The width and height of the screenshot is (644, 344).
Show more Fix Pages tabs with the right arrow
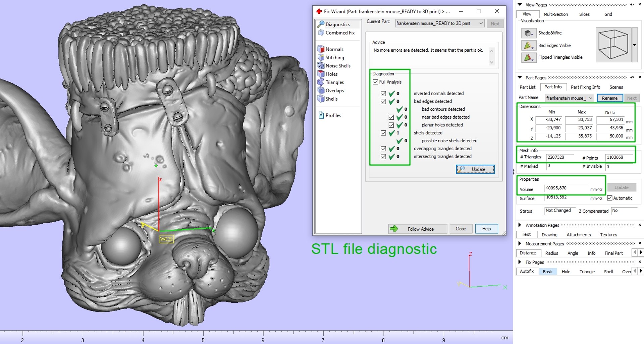pyautogui.click(x=641, y=271)
